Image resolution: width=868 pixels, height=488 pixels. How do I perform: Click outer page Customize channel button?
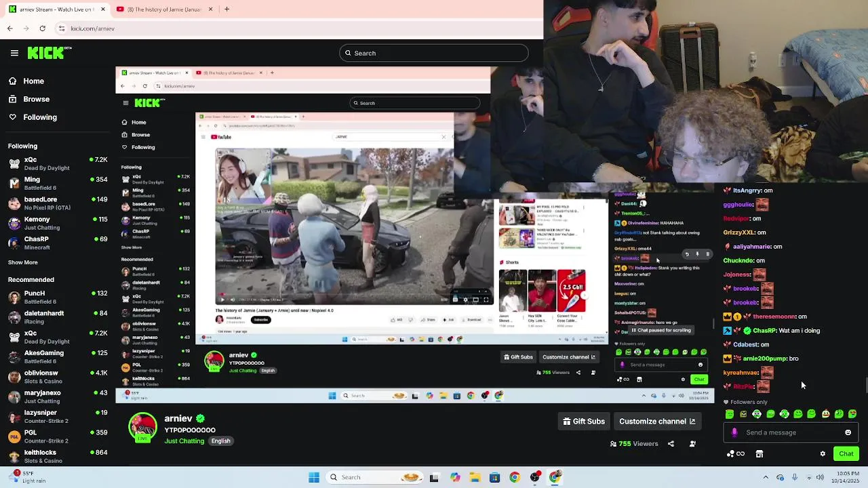656,422
